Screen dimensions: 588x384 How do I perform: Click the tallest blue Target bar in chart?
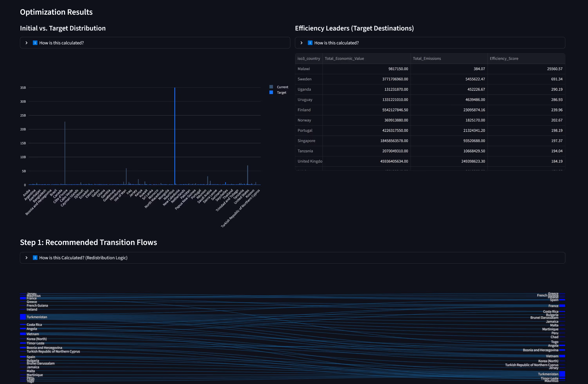[175, 136]
